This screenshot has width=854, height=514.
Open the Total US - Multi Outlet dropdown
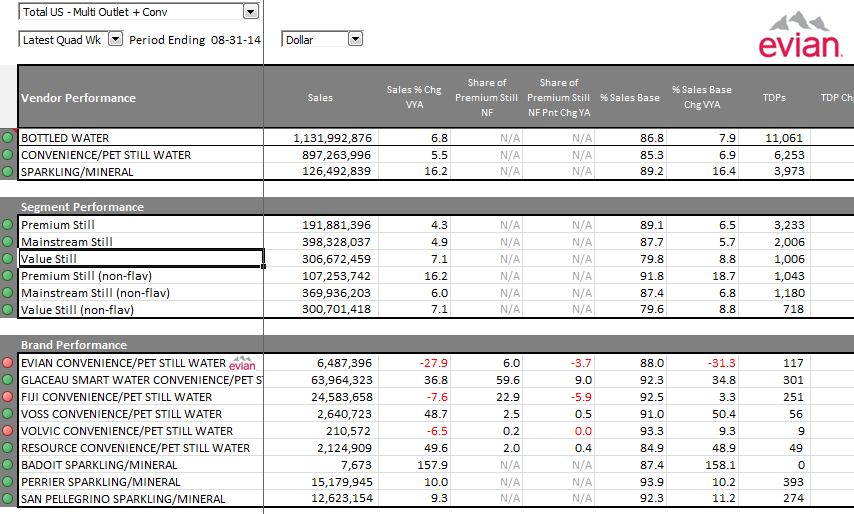click(x=250, y=12)
